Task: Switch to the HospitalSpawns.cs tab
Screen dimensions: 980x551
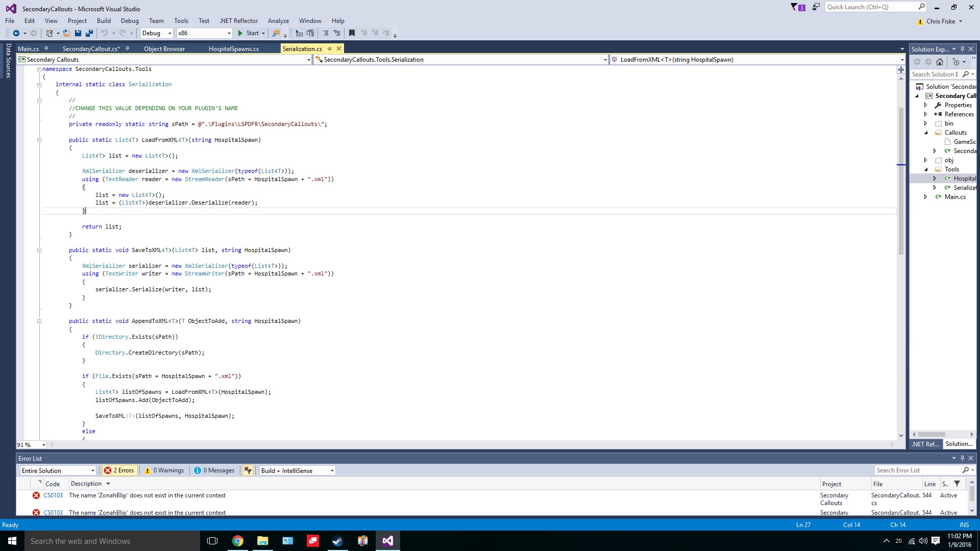Action: (233, 49)
